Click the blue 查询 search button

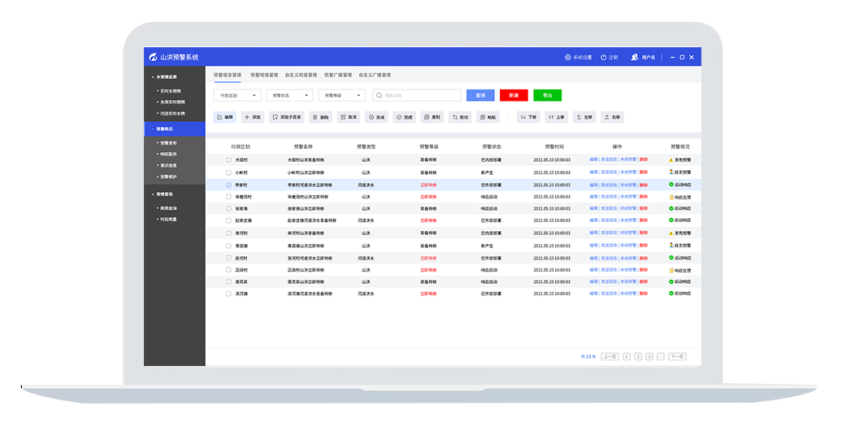[480, 95]
